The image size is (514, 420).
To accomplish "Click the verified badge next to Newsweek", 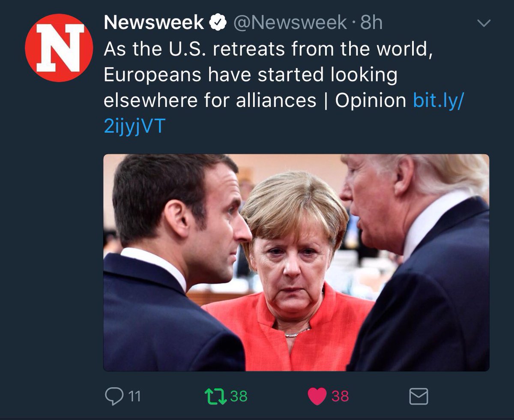I will pyautogui.click(x=218, y=23).
